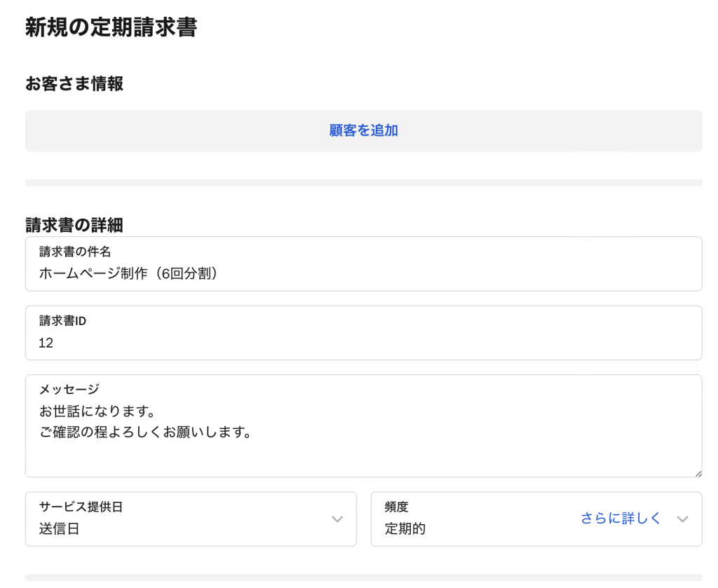Click the お世話になります。 line in the message
718x588 pixels.
pyautogui.click(x=97, y=410)
